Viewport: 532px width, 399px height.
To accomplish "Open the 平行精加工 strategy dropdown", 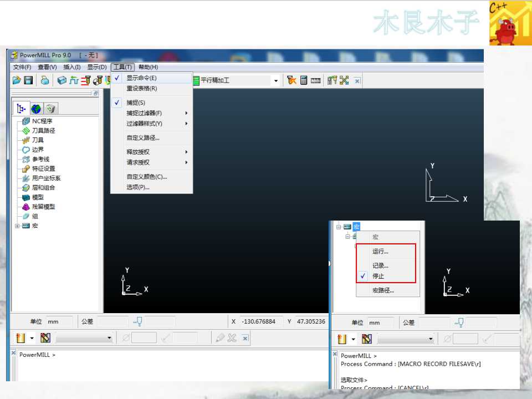I will coord(276,81).
